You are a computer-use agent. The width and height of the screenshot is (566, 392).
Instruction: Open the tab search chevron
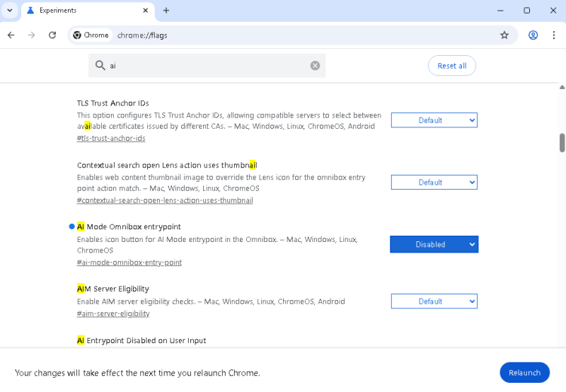click(x=10, y=10)
